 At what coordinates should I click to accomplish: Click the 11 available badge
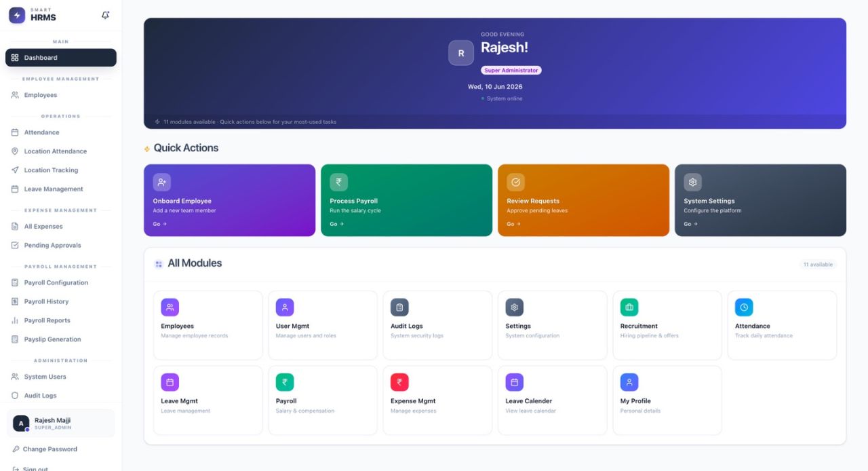click(x=818, y=265)
